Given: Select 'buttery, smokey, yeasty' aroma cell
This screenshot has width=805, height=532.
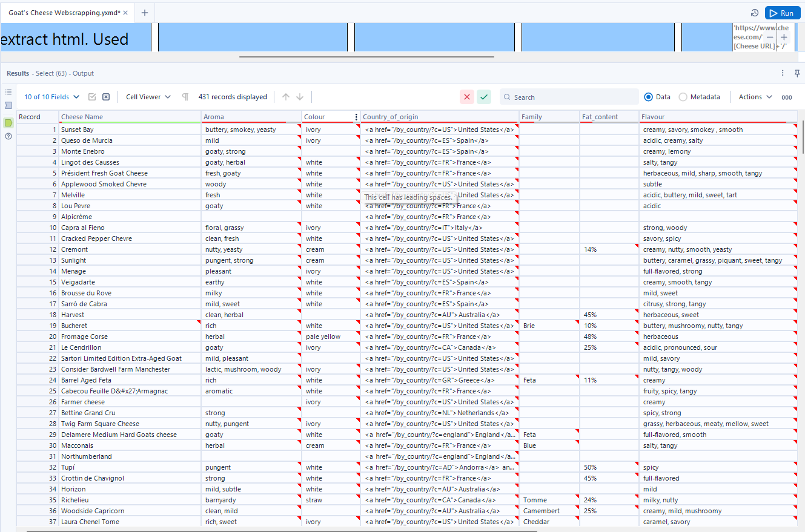Looking at the screenshot, I should [251, 130].
